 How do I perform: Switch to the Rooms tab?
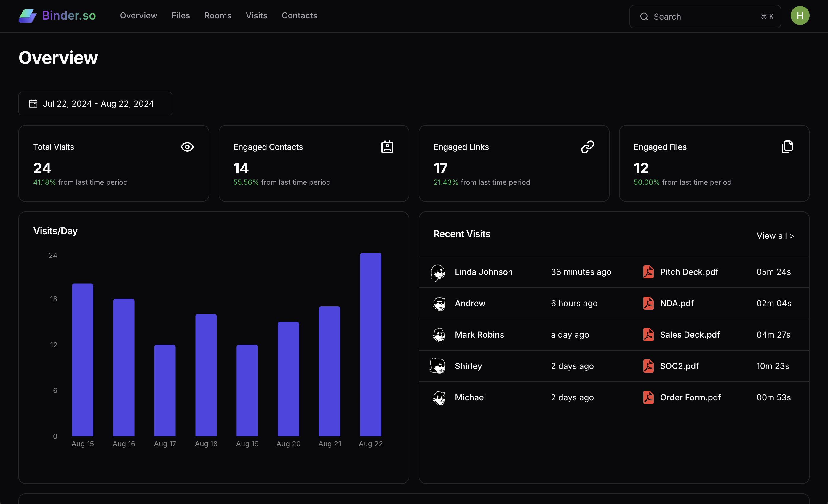click(x=218, y=15)
